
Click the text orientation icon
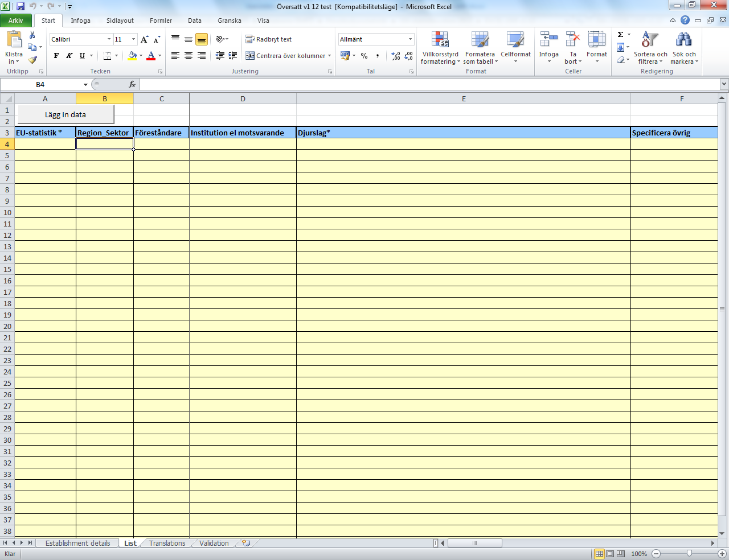tap(220, 39)
